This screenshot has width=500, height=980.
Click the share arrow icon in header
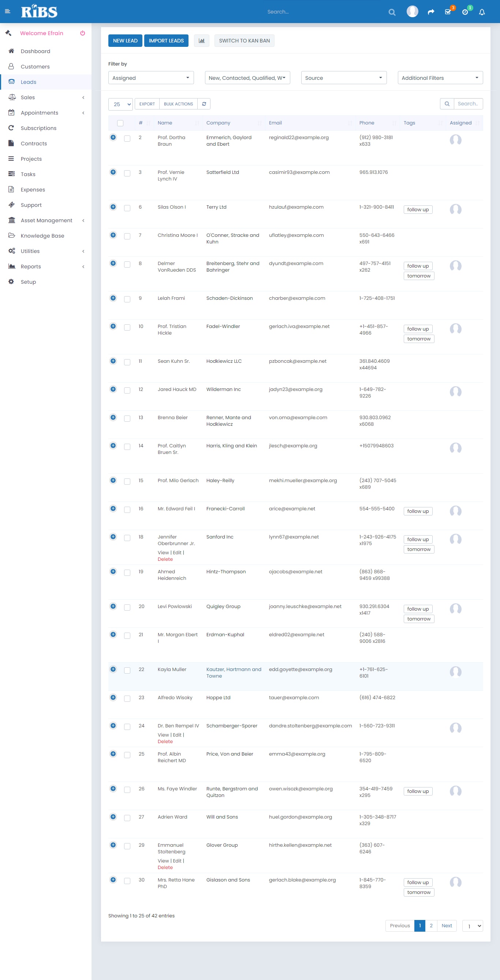tap(431, 12)
